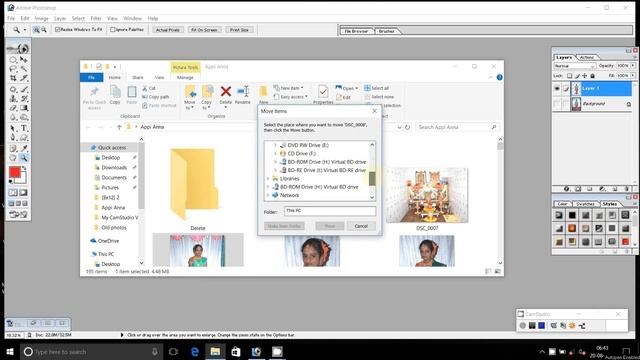Toggle lock image pixels checkbox
This screenshot has height=360, width=640.
(x=577, y=76)
